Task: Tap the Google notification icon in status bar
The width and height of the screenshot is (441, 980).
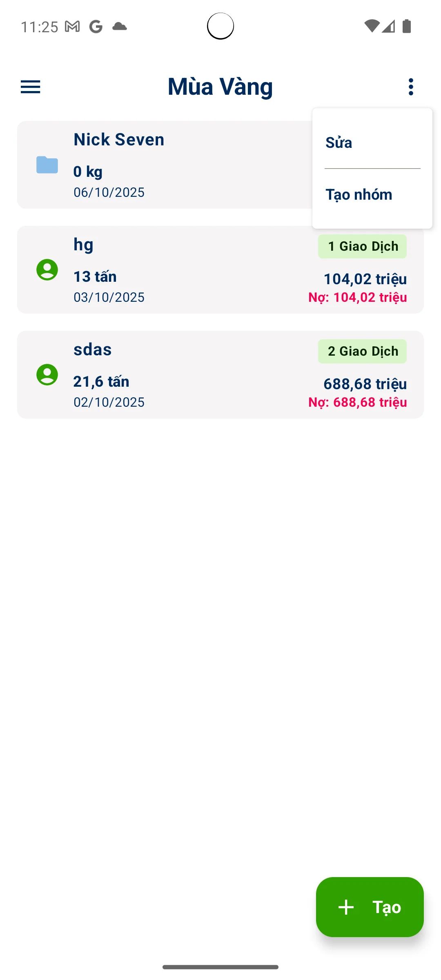Action: tap(96, 27)
